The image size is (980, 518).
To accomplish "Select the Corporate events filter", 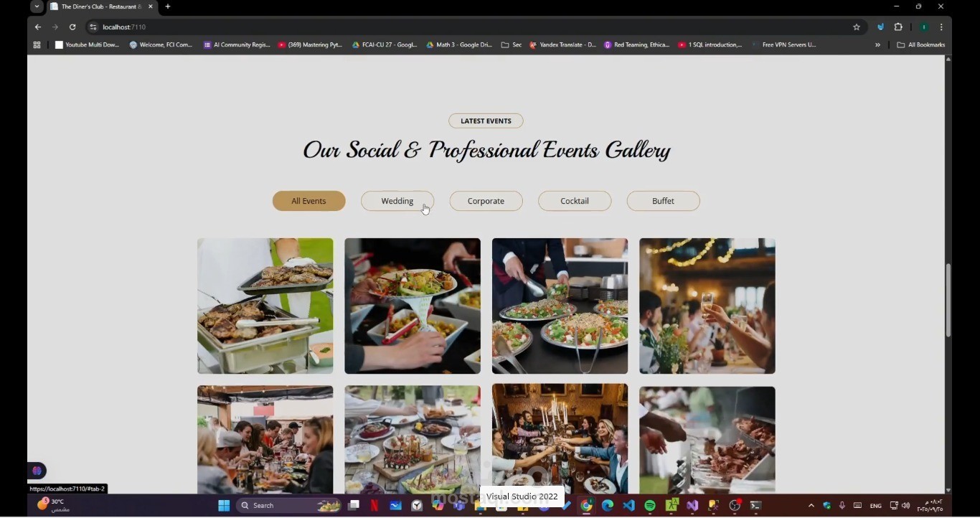I will [486, 201].
